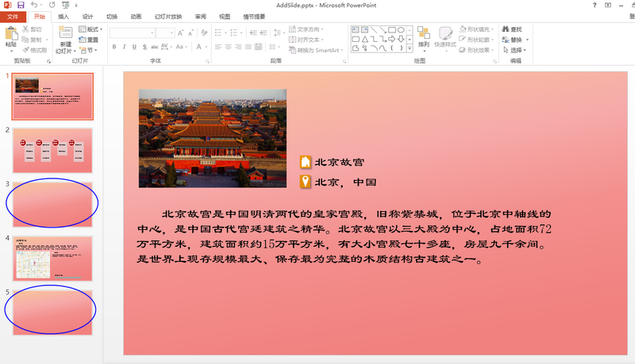
Task: Click the Align Text (对齐文本) button
Action: point(306,40)
